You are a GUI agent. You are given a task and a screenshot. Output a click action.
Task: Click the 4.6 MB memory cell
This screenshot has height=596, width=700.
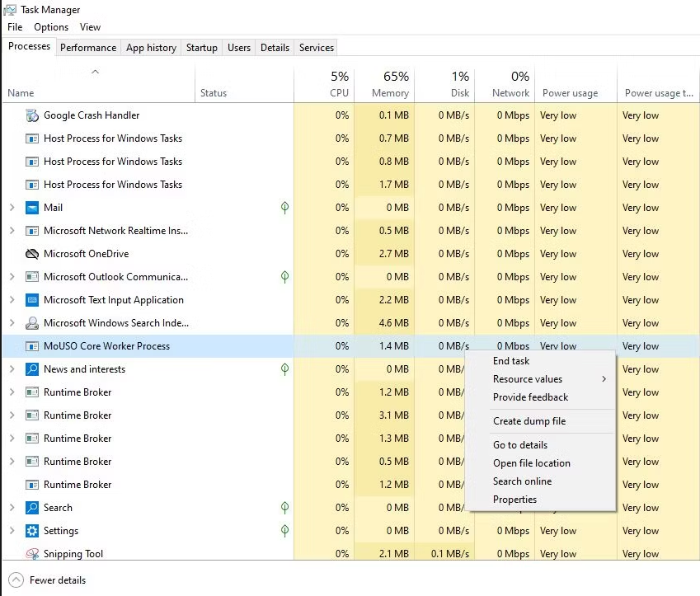384,323
